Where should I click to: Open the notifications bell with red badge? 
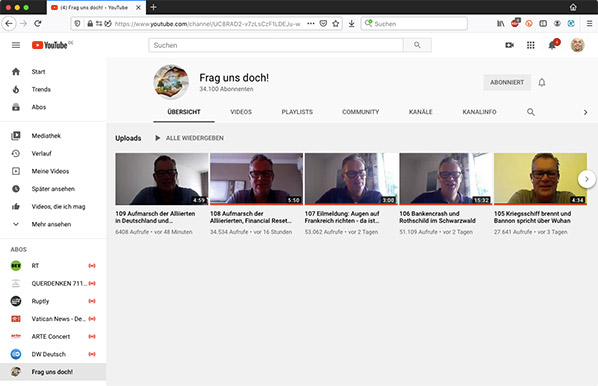tap(552, 45)
